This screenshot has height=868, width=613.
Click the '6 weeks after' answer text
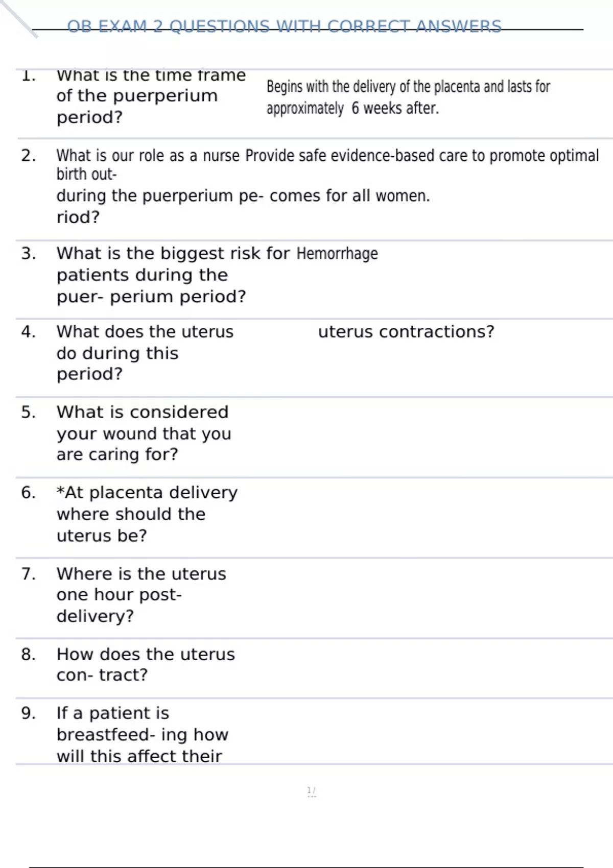point(394,108)
